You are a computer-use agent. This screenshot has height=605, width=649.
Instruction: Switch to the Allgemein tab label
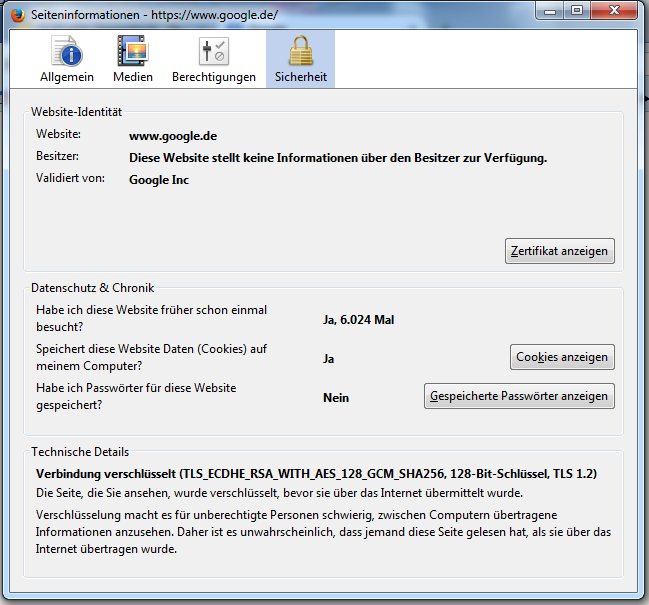tap(67, 77)
